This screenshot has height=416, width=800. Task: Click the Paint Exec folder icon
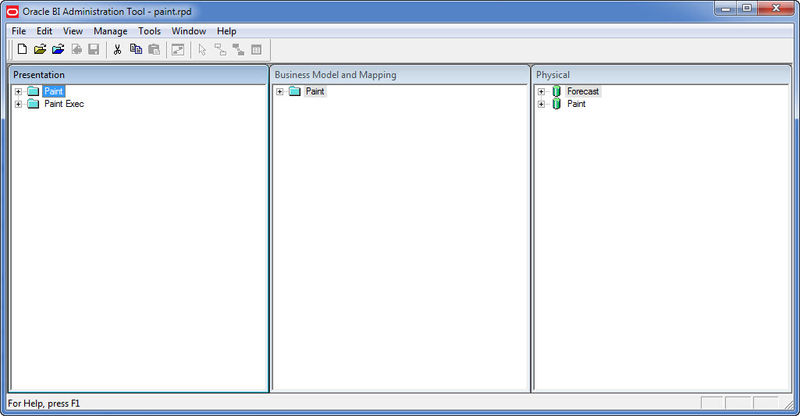coord(33,104)
